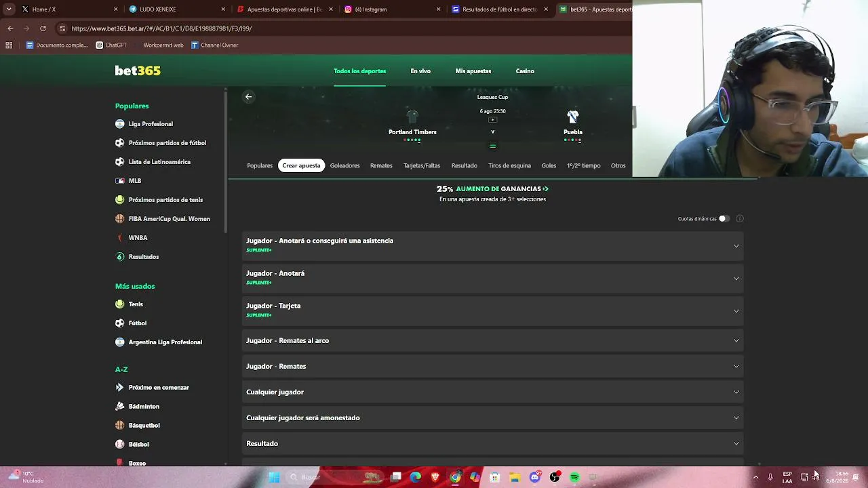Expand Jugador - Anotará o conseguirá una asistencia
The image size is (868, 488).
coord(492,245)
